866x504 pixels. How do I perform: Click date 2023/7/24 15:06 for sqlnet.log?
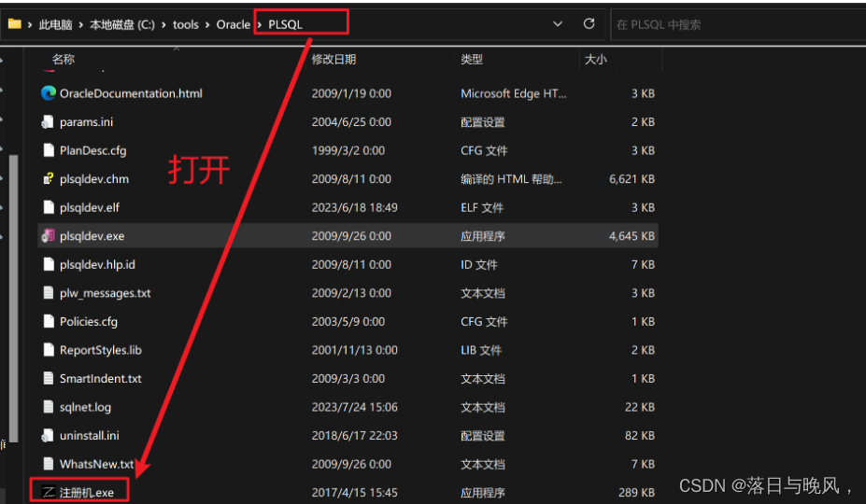point(355,407)
